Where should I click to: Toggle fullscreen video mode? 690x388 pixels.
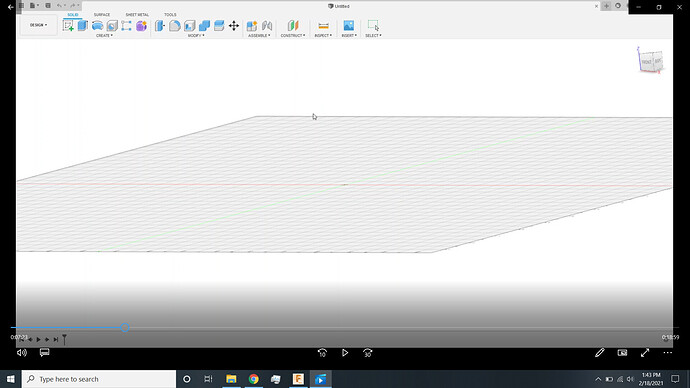coord(645,353)
